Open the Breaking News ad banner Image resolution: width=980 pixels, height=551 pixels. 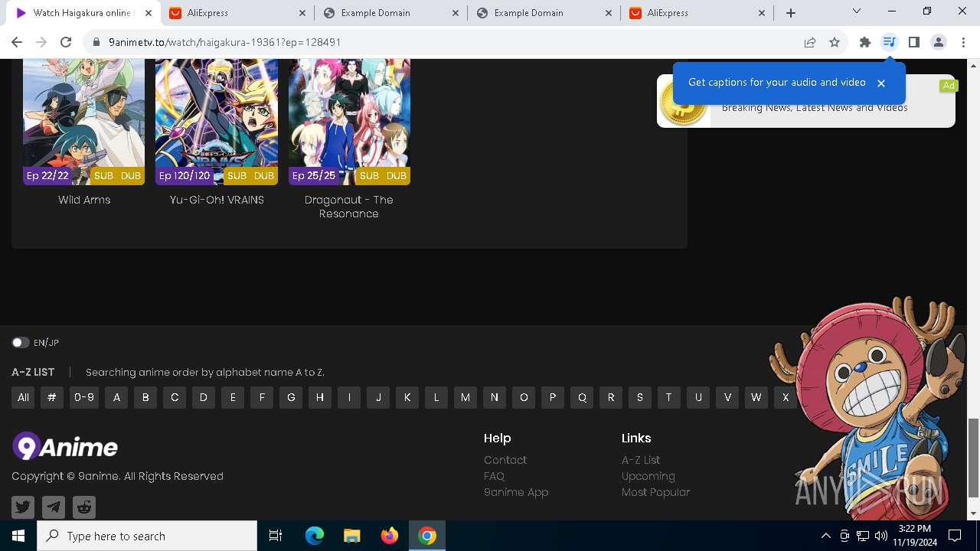tap(806, 101)
